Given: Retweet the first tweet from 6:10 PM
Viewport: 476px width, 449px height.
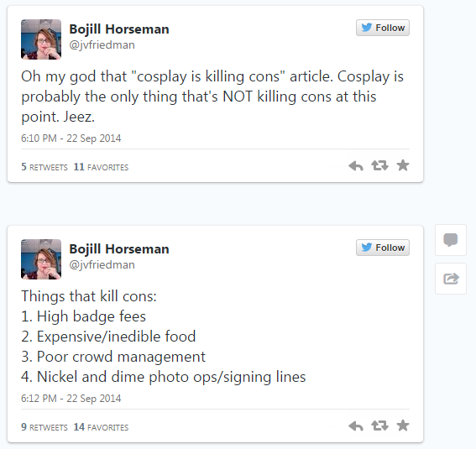Looking at the screenshot, I should click(x=379, y=165).
